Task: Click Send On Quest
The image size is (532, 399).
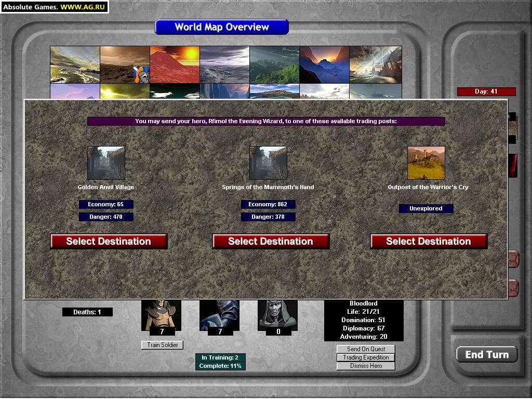Action: (x=366, y=349)
